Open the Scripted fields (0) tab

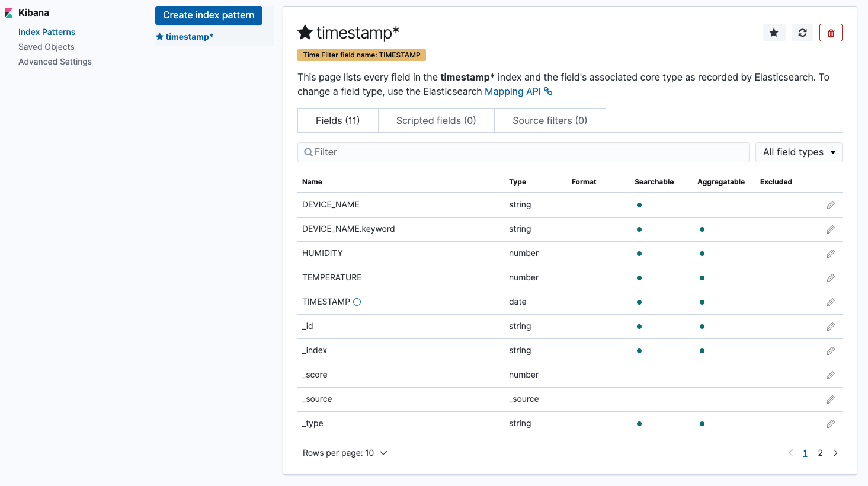(436, 120)
